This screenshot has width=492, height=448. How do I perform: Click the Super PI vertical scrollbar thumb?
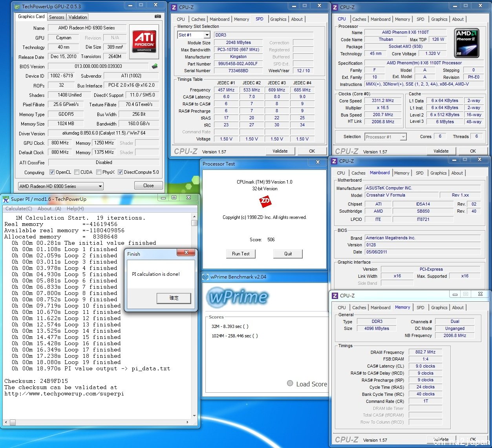(x=194, y=223)
